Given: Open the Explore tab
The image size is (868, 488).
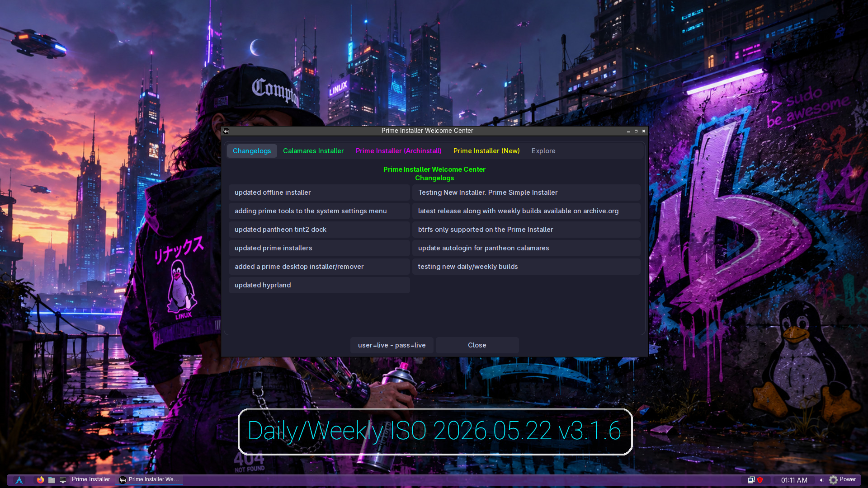Looking at the screenshot, I should tap(543, 151).
